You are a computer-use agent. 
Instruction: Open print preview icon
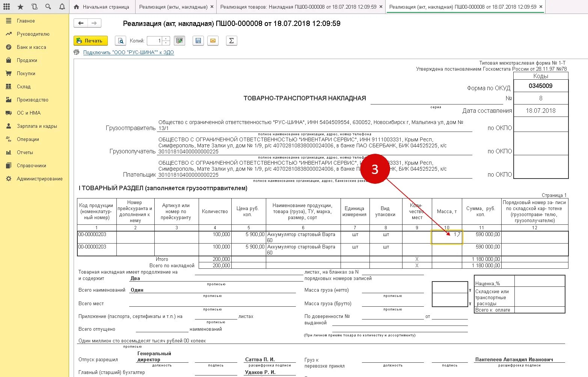click(x=121, y=41)
